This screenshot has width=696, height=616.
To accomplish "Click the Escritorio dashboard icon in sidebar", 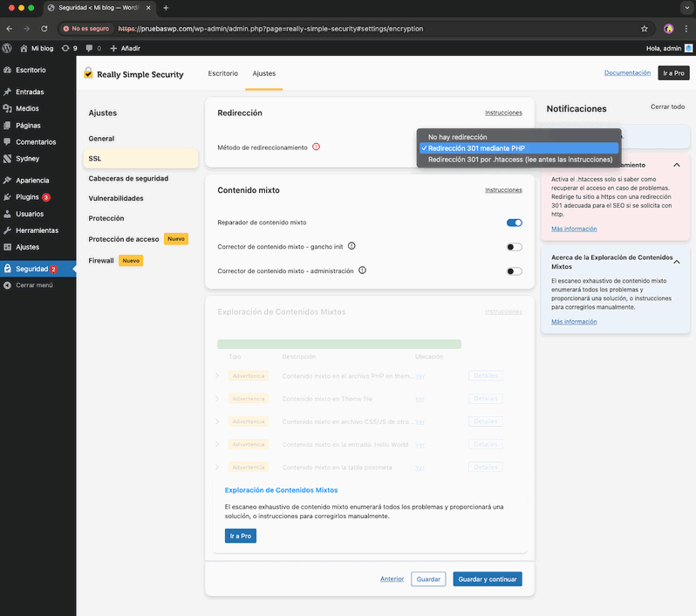I will coord(7,70).
